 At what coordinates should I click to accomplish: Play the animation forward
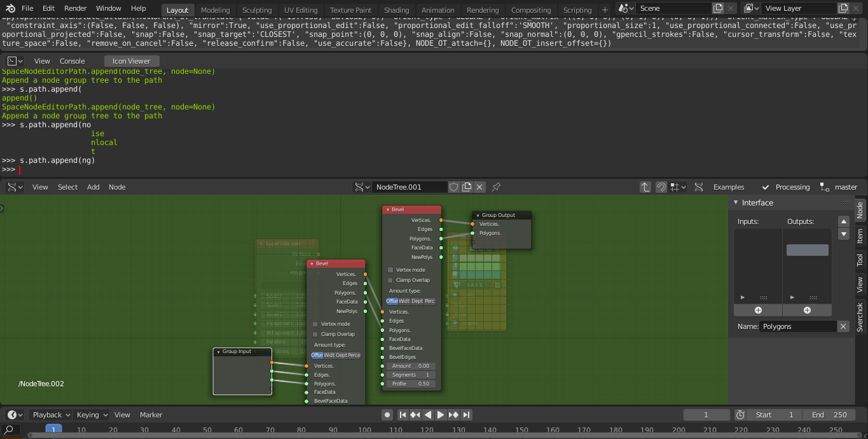point(441,415)
